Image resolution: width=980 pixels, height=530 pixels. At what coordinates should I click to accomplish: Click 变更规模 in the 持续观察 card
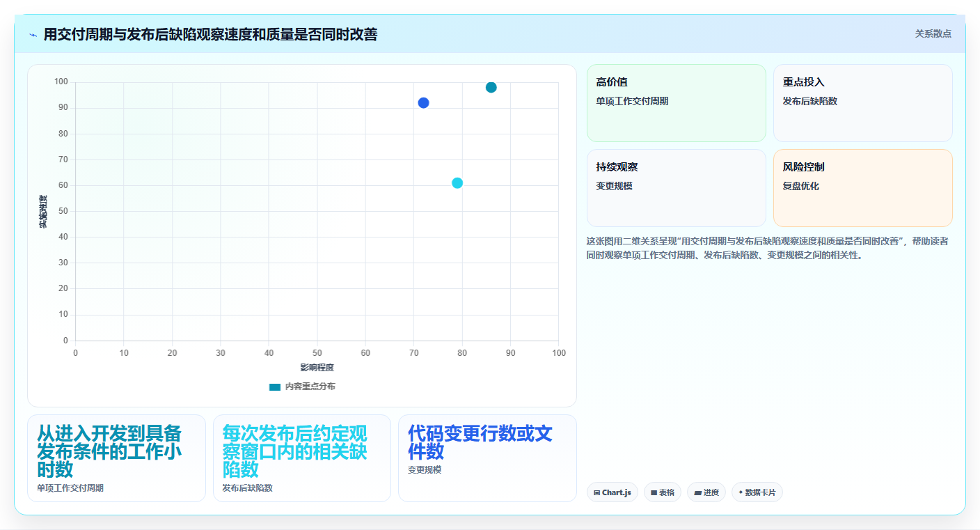click(615, 186)
